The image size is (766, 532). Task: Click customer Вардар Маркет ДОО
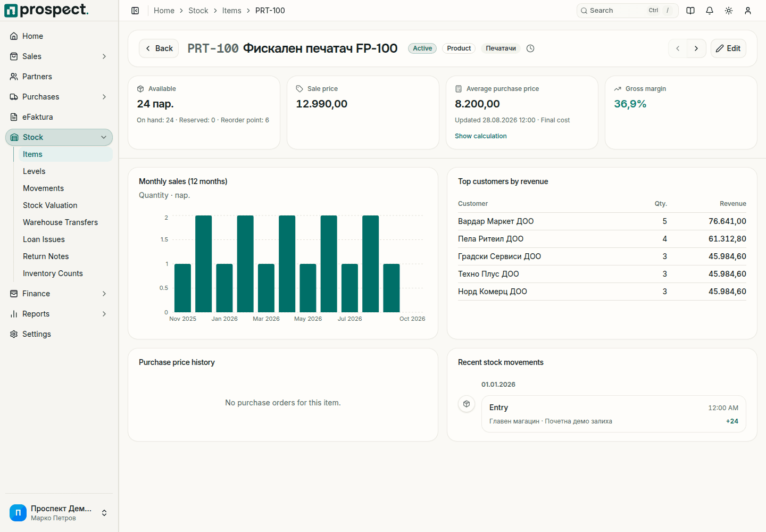click(x=496, y=221)
